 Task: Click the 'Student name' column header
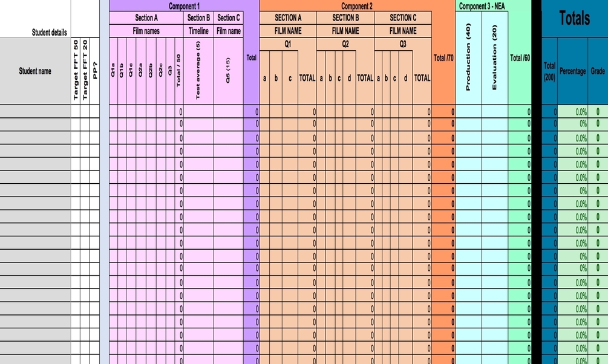point(35,71)
